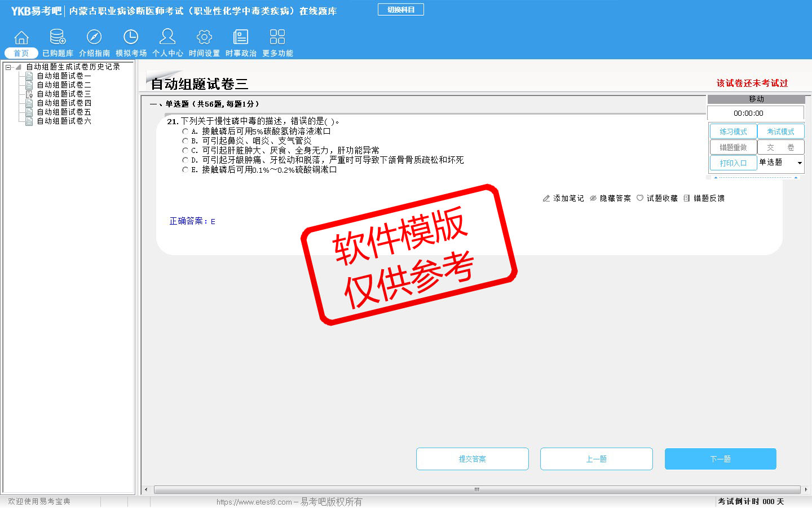Select option A 碳酸氢钠溶液漱口
812x508 pixels.
click(185, 132)
